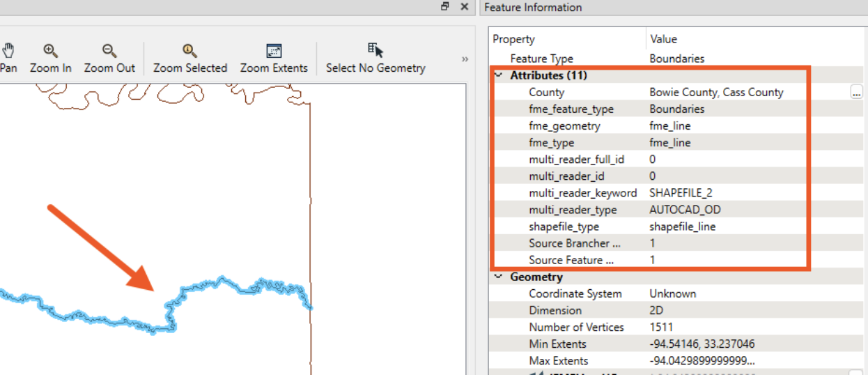Image resolution: width=868 pixels, height=377 pixels.
Task: Click value AUTOCAD_OD
Action: click(685, 209)
